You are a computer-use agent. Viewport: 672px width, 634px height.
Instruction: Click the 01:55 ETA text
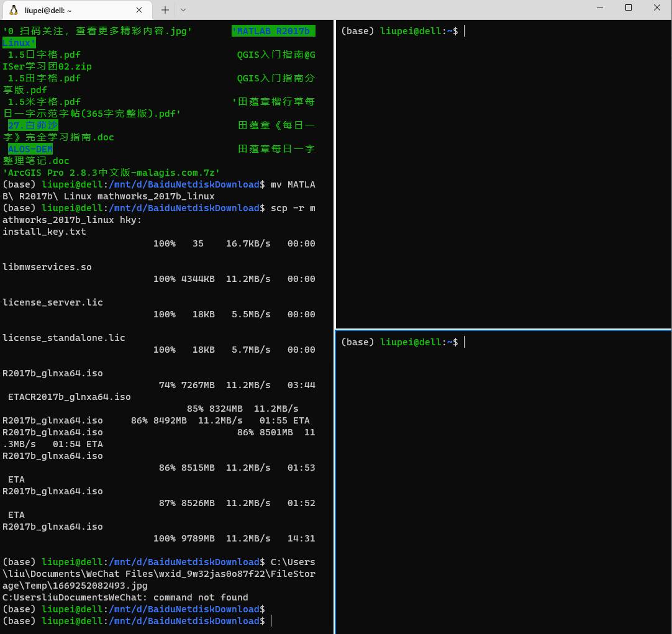(x=284, y=420)
